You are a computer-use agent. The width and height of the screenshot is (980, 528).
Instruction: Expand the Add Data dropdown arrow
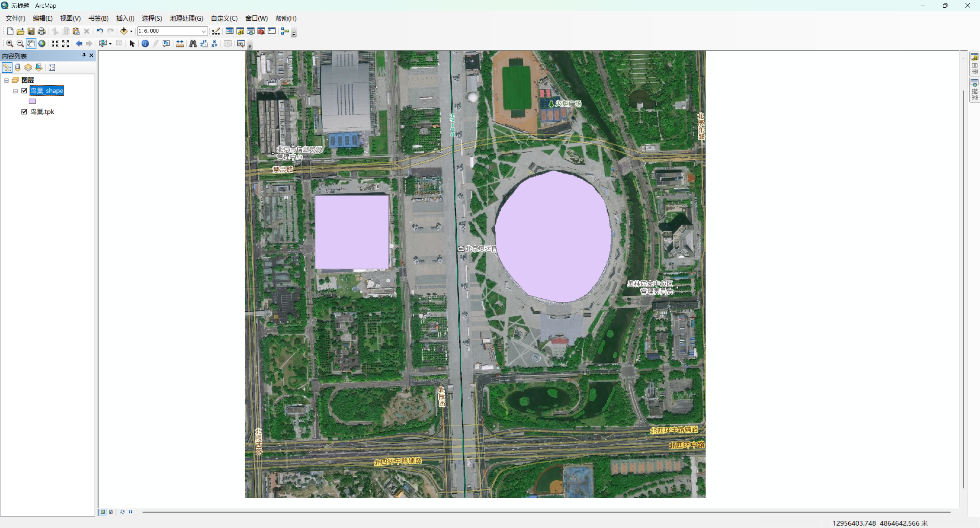point(131,31)
